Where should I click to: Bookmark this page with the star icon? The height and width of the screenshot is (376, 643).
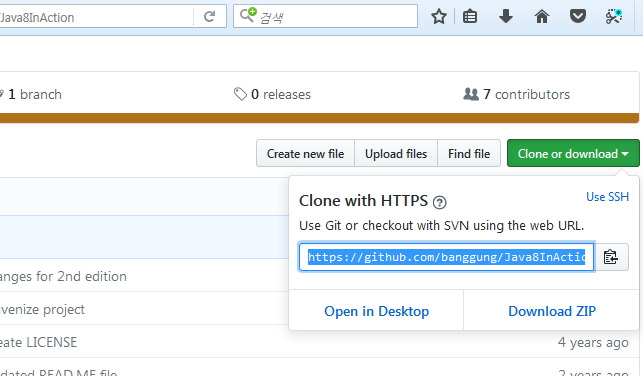pyautogui.click(x=439, y=16)
